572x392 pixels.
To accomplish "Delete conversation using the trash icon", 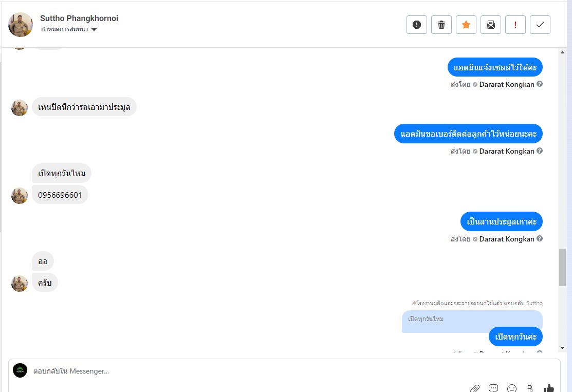I will tap(441, 25).
